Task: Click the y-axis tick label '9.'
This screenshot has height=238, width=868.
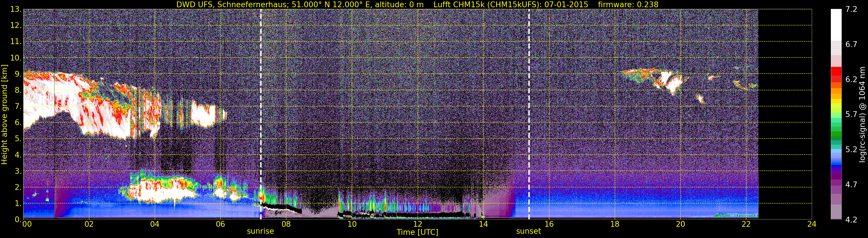Action: pyautogui.click(x=18, y=74)
